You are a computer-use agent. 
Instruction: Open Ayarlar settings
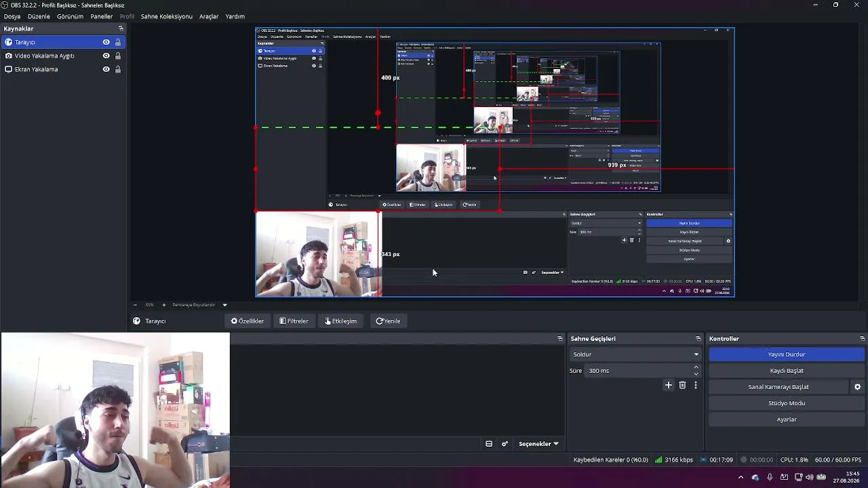click(x=787, y=420)
